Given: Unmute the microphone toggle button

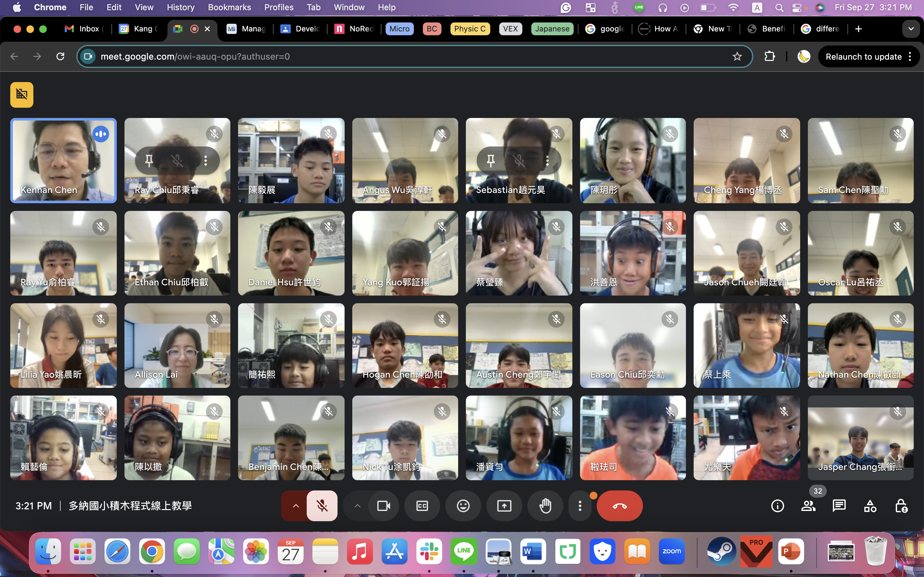Looking at the screenshot, I should (x=322, y=506).
